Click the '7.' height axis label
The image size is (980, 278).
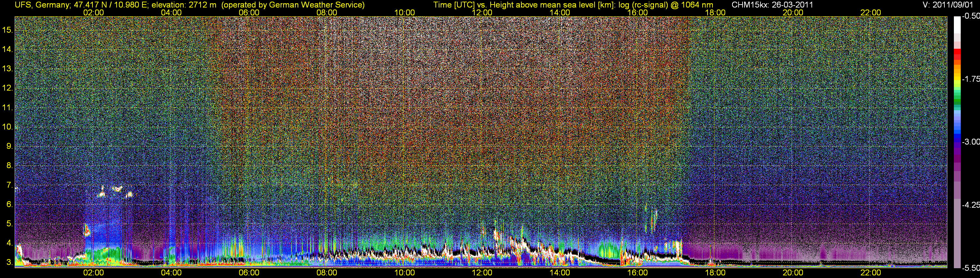[9, 185]
